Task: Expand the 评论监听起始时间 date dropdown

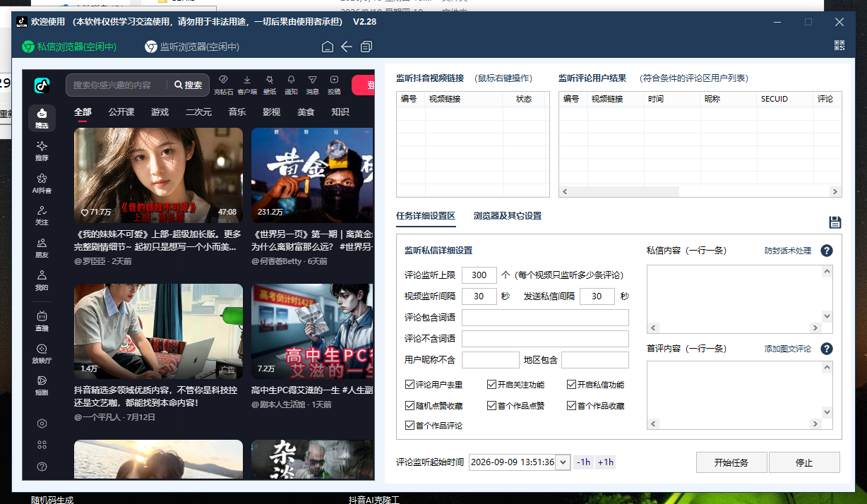Action: coord(563,462)
